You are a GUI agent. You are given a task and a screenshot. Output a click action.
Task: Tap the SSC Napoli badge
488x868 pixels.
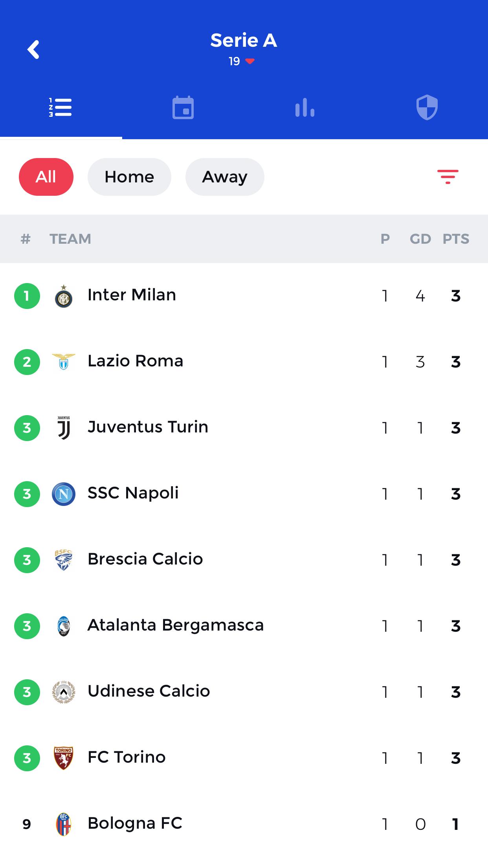click(x=64, y=494)
